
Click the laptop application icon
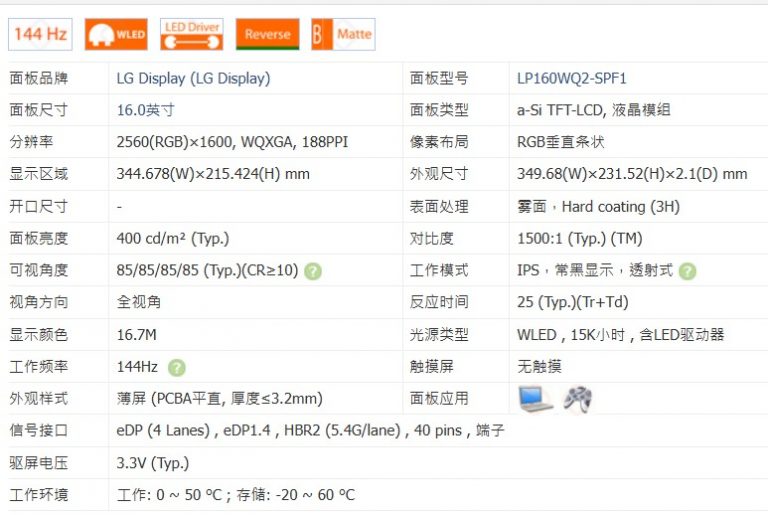pos(535,399)
